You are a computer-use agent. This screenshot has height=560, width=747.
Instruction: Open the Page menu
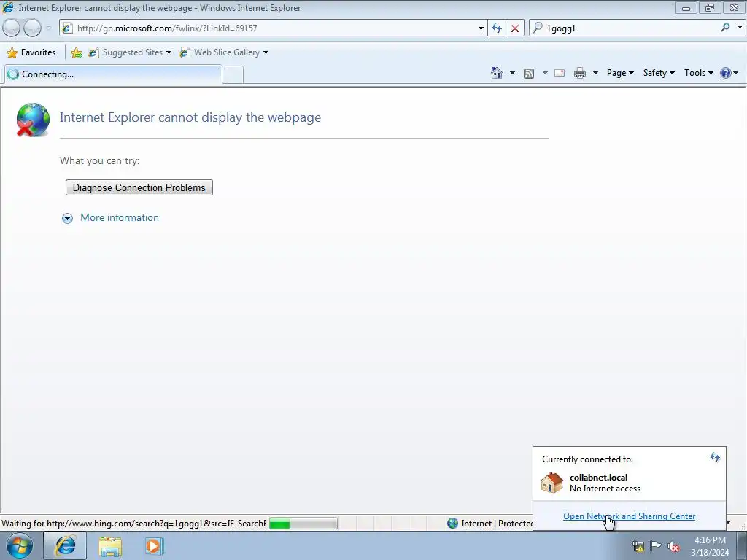pos(620,73)
